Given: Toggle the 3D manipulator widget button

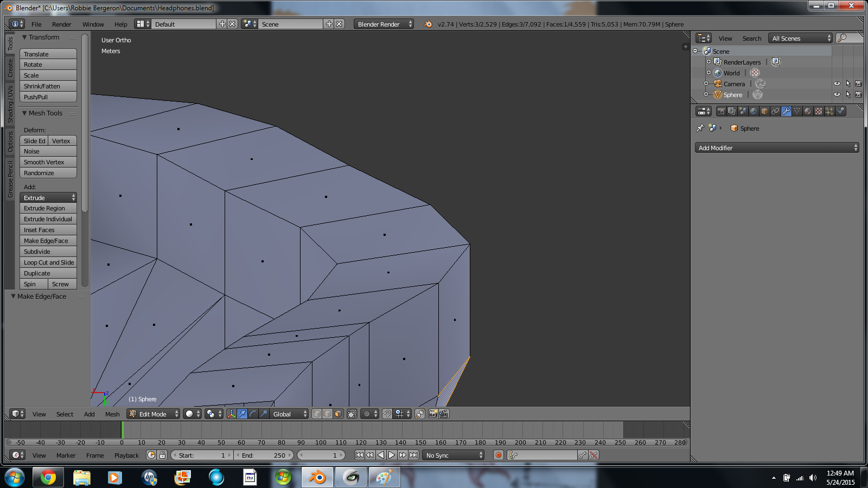Looking at the screenshot, I should [231, 414].
